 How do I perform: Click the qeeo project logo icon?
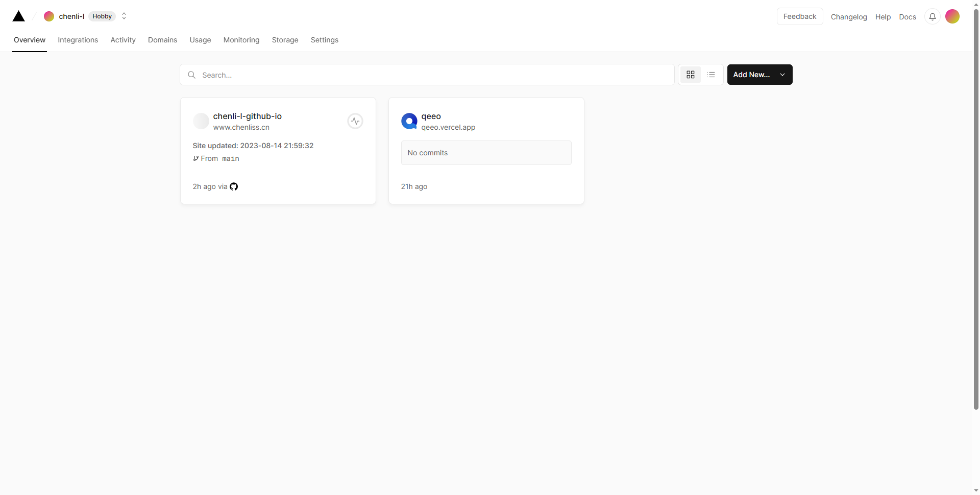click(409, 121)
